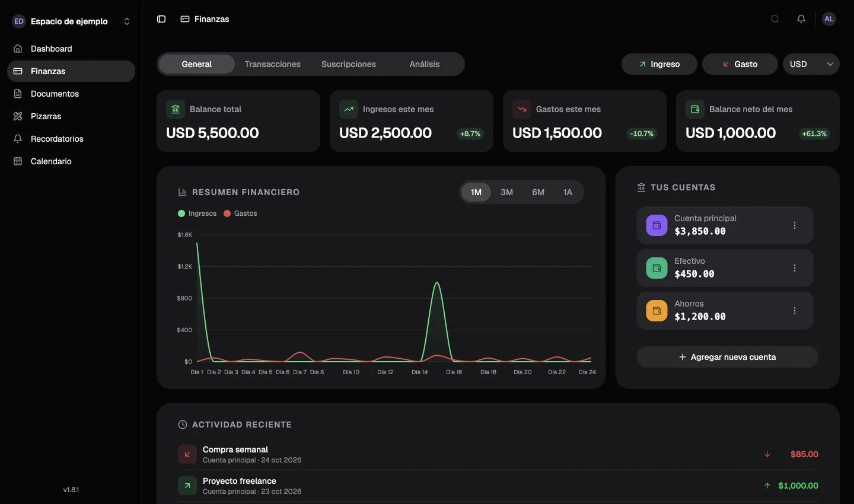Add a new Gasto

tap(740, 64)
